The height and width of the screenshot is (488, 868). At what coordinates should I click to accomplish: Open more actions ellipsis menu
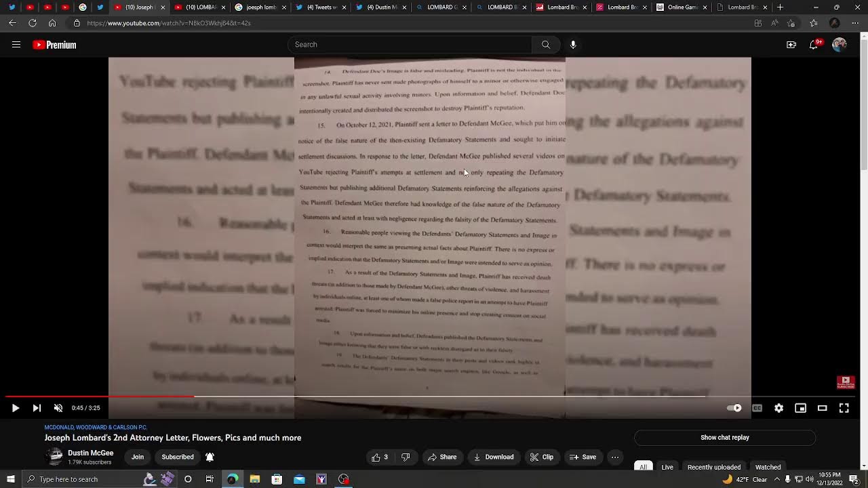(x=615, y=457)
